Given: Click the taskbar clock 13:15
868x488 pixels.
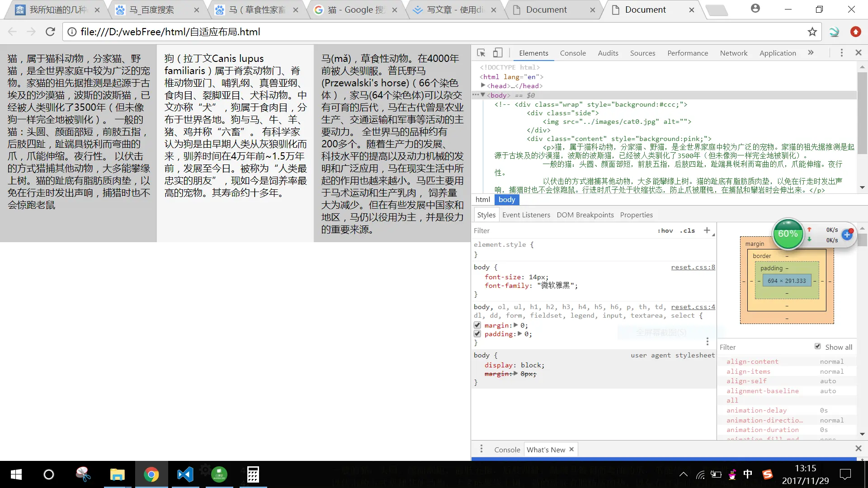Looking at the screenshot, I should tap(806, 469).
